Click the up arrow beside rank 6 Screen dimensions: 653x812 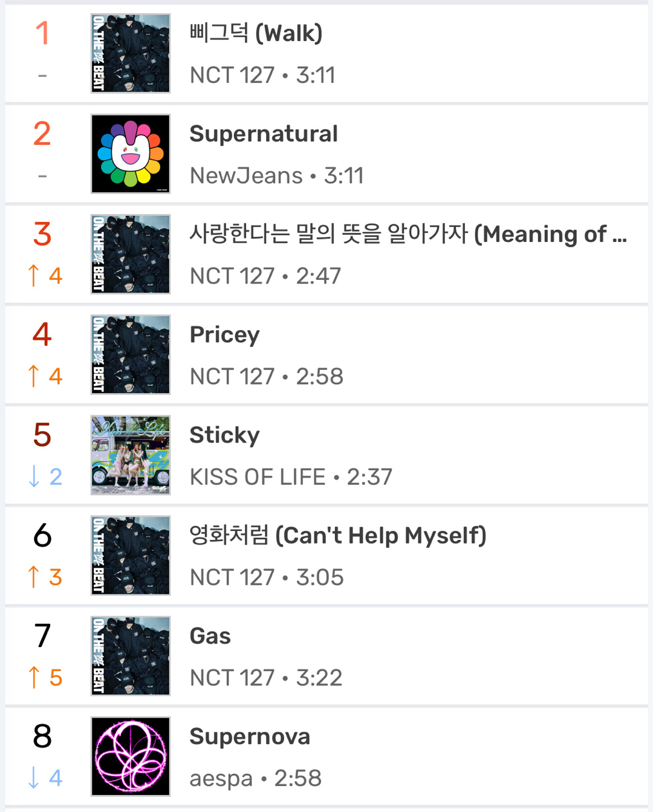click(34, 577)
